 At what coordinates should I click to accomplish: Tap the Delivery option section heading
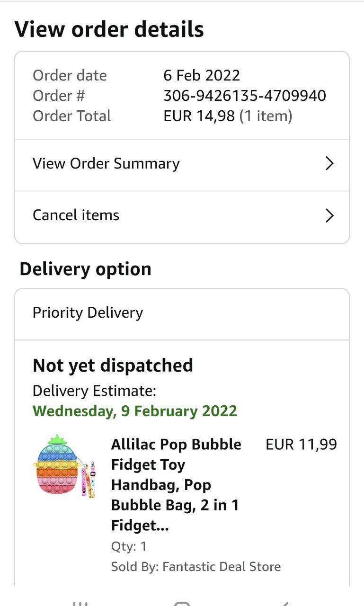point(85,269)
